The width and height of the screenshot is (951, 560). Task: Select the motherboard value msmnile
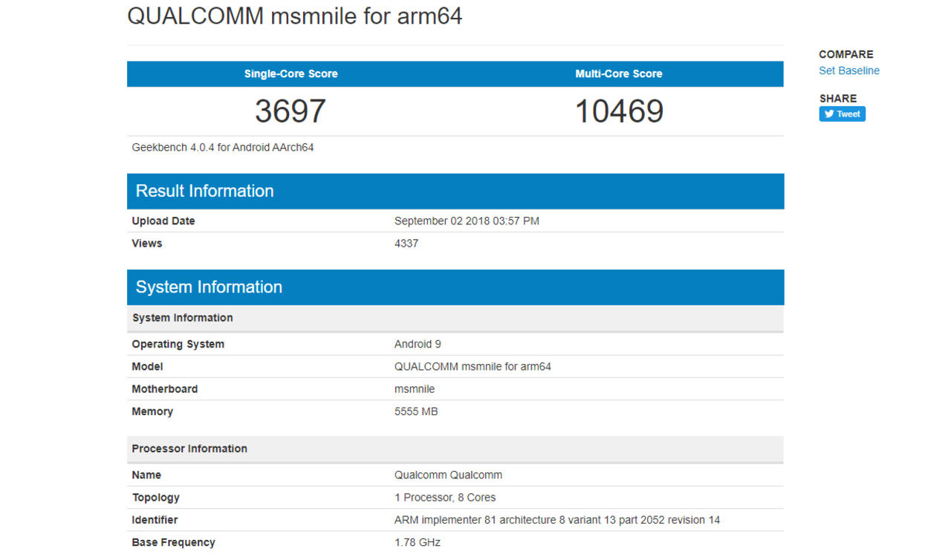(x=415, y=388)
